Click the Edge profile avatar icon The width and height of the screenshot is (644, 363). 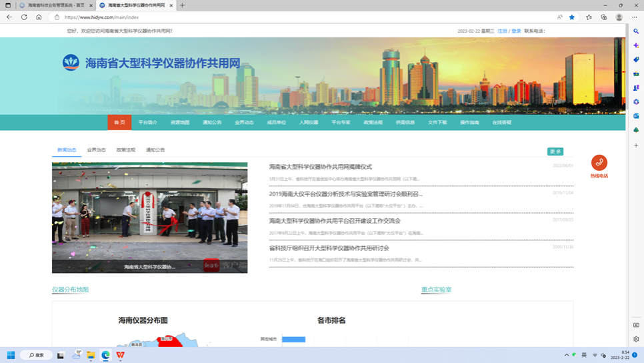[619, 17]
